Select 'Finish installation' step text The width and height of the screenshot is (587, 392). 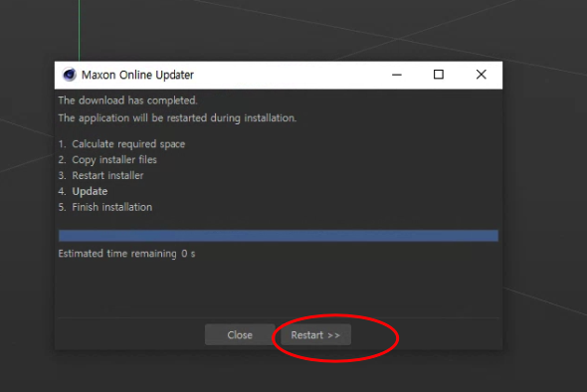point(112,207)
